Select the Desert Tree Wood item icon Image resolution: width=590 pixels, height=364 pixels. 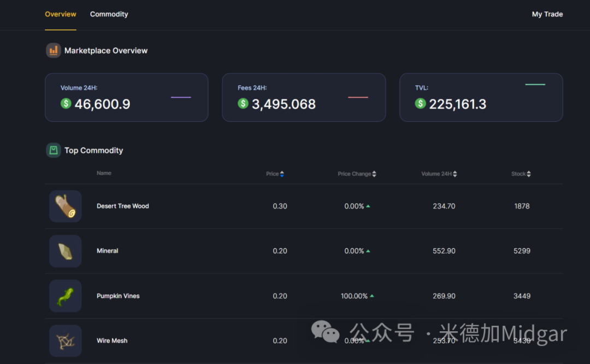point(65,206)
